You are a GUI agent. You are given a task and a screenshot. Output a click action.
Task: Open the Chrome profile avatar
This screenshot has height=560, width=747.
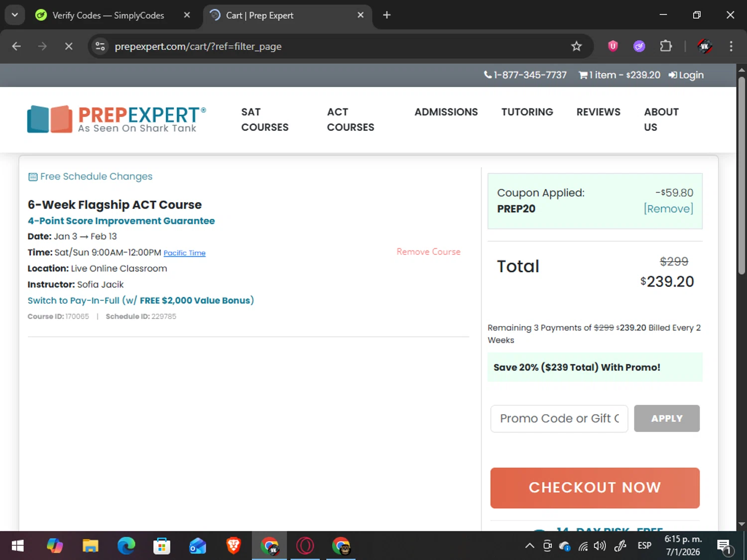click(704, 46)
